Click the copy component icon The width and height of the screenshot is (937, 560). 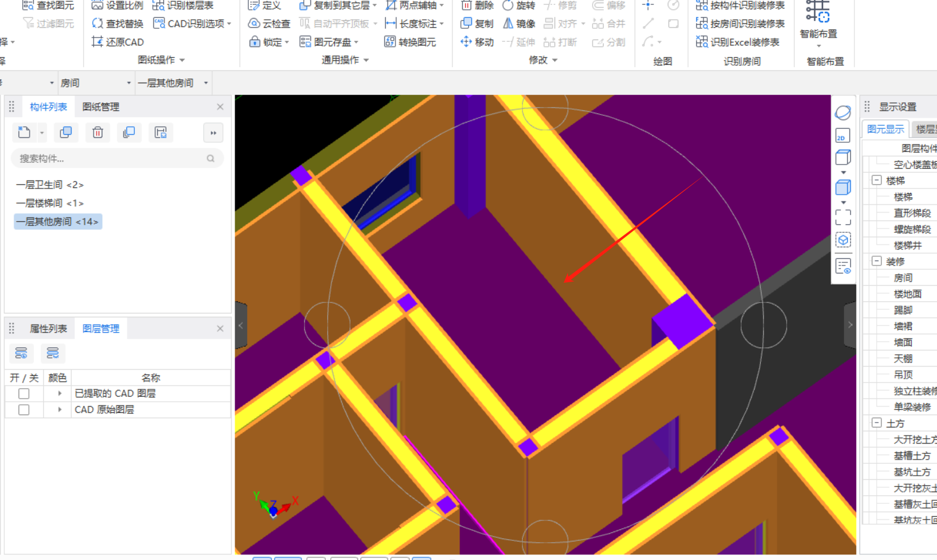coord(65,132)
